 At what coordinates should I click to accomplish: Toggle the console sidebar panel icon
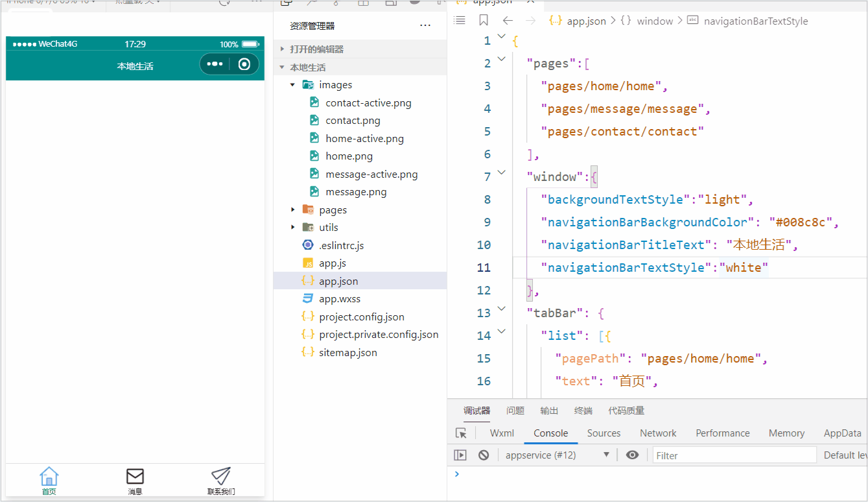[460, 455]
